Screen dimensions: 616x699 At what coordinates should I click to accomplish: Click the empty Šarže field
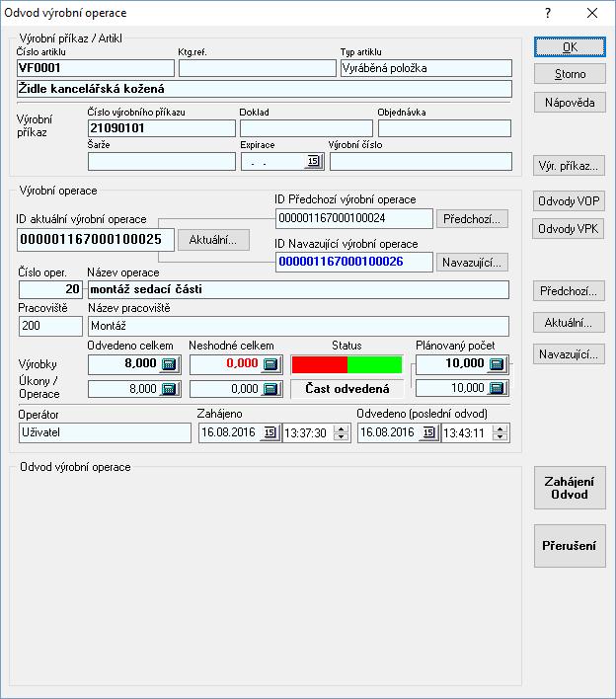[161, 161]
